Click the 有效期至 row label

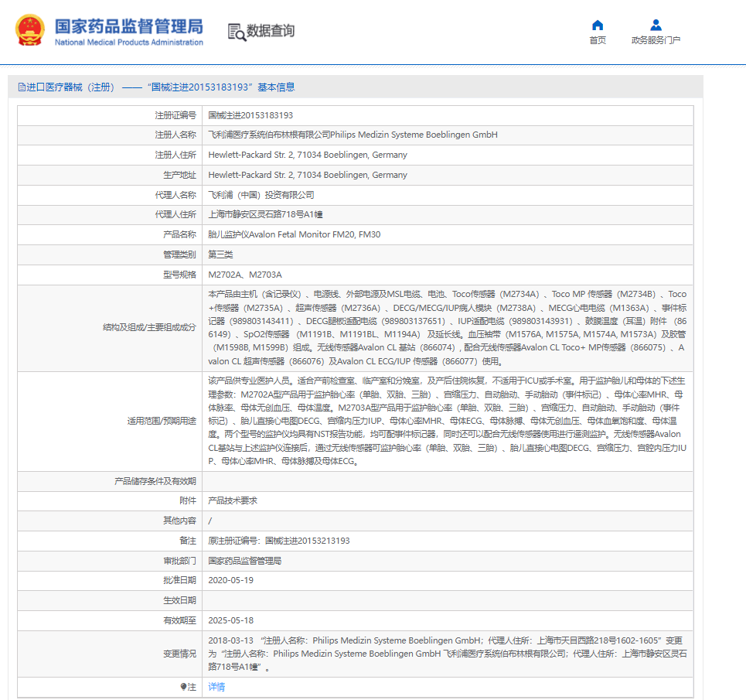180,620
